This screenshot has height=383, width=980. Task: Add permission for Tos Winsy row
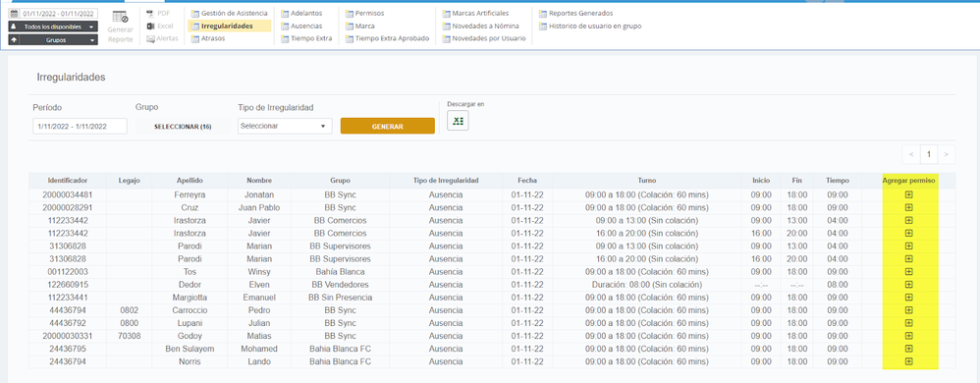(x=908, y=272)
